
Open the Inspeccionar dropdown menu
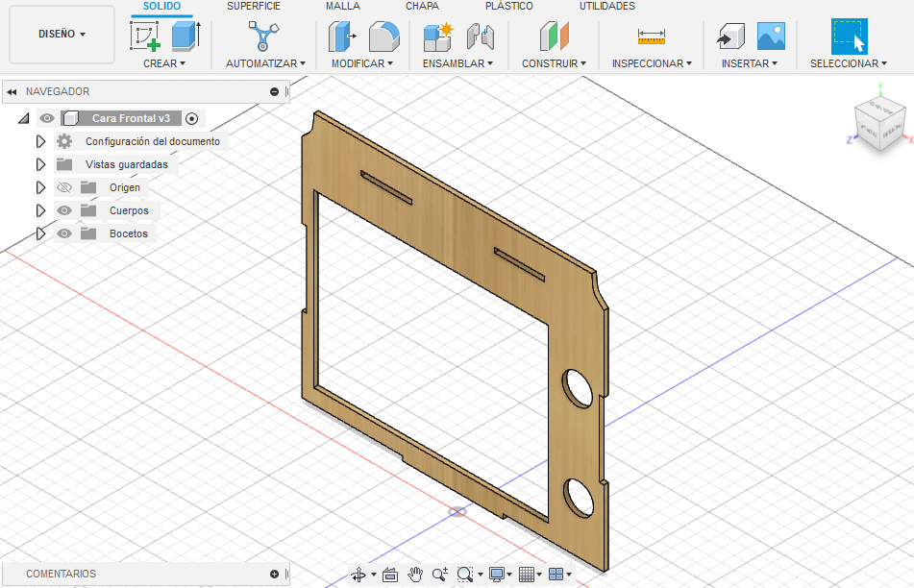coord(652,63)
